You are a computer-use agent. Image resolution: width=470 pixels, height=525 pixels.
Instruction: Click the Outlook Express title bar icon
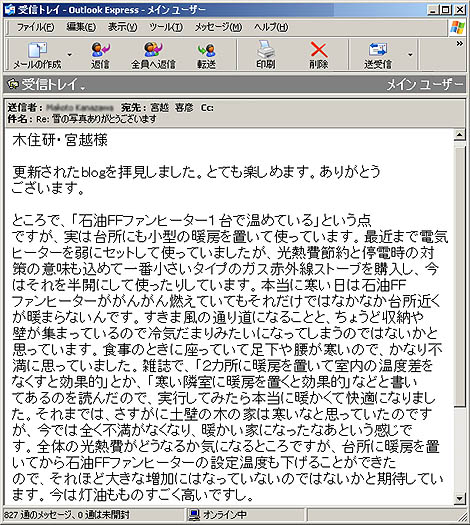pyautogui.click(x=9, y=10)
